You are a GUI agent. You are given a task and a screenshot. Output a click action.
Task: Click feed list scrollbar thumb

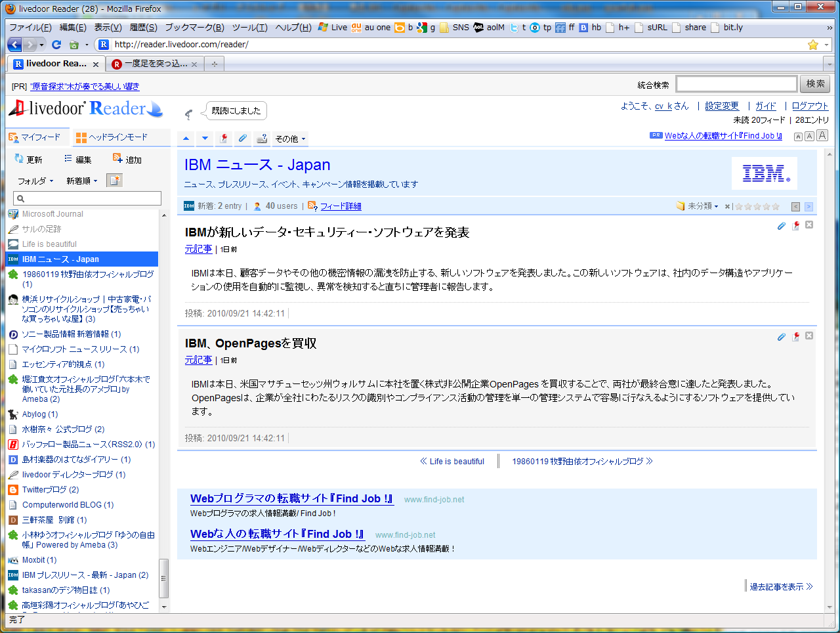click(164, 578)
